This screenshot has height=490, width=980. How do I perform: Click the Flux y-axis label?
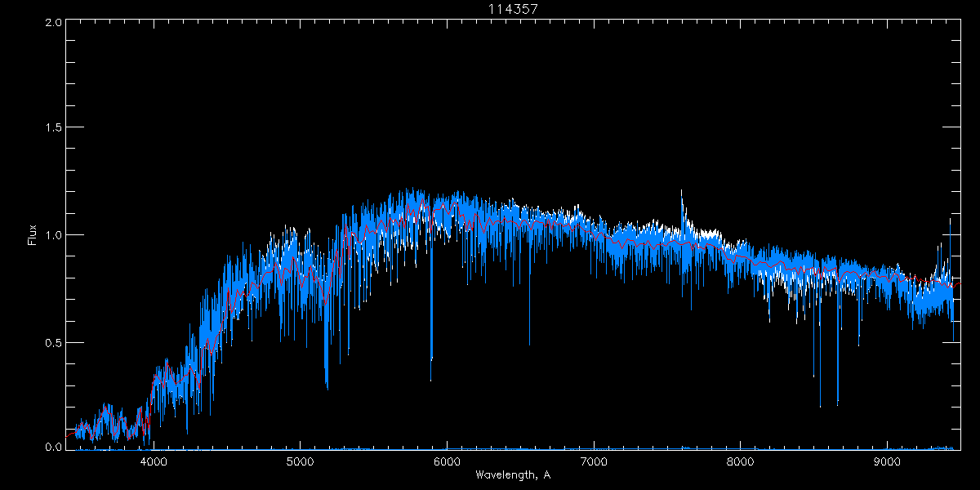click(x=32, y=235)
